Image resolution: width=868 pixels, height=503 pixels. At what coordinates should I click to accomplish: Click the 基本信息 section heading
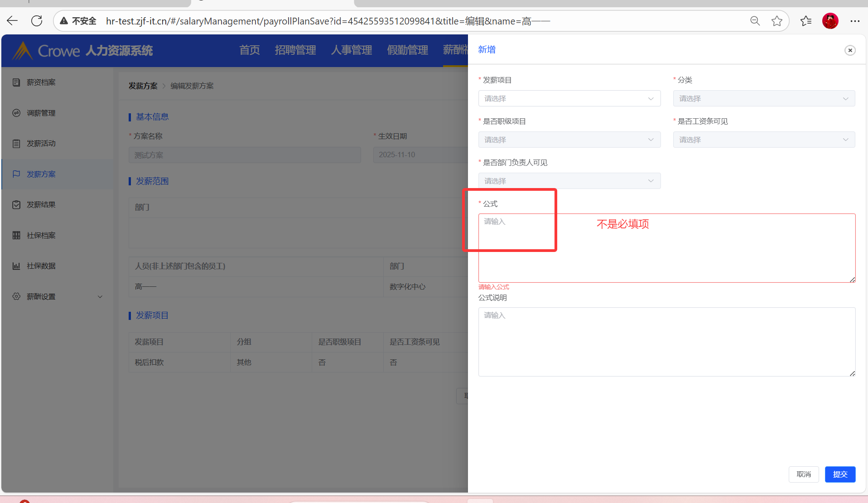tap(152, 116)
